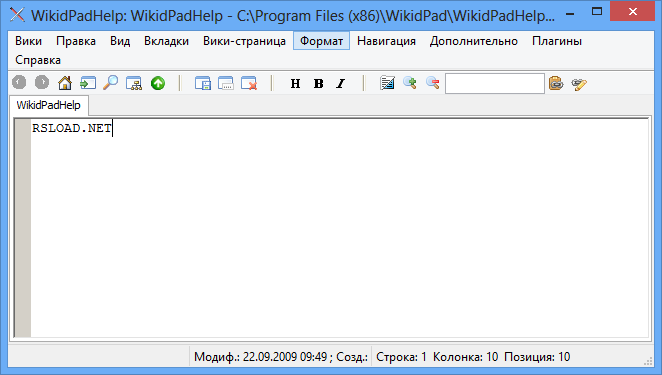This screenshot has height=375, width=662.
Task: Click the clipboard link icon
Action: point(556,83)
